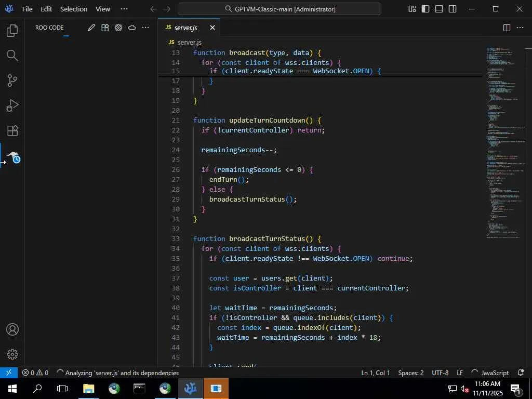Select the Roo Code kangaroo icon
Screen dimensions: 532x399
pyautogui.click(x=14, y=157)
